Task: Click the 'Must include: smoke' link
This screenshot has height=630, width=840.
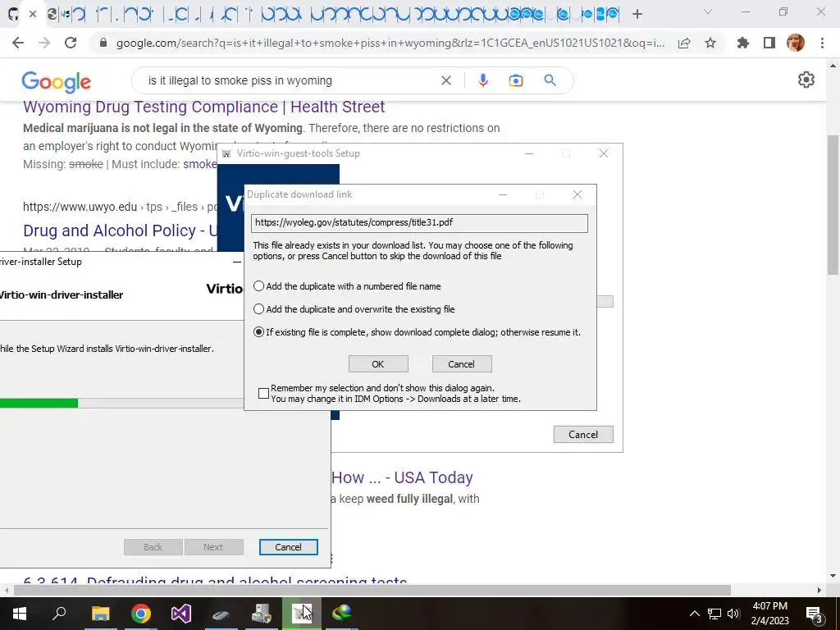Action: pyautogui.click(x=200, y=164)
